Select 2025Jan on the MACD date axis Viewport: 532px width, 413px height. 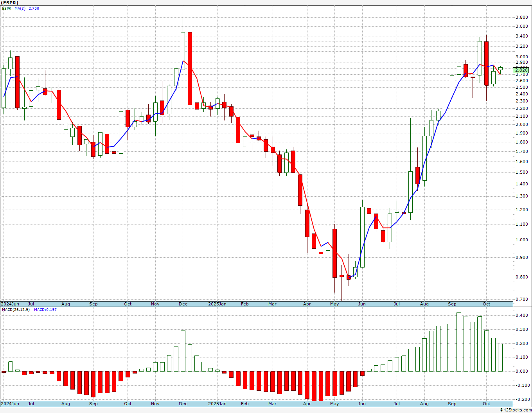[217, 404]
